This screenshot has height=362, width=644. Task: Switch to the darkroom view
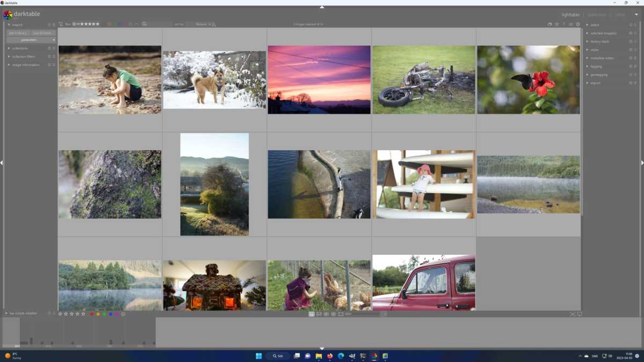(x=597, y=15)
